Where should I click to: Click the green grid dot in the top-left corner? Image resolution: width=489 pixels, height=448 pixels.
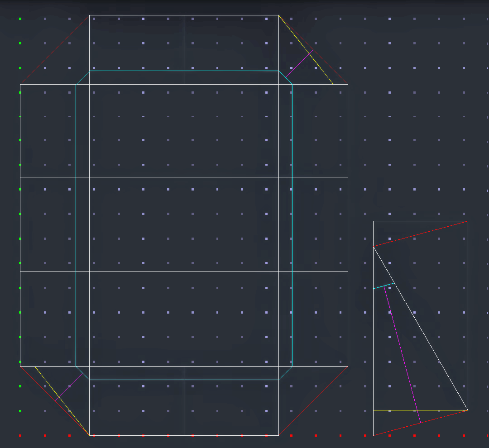[20, 19]
